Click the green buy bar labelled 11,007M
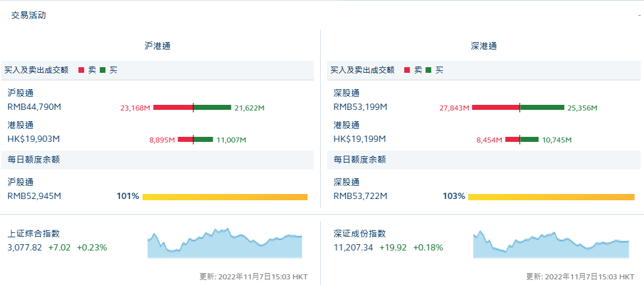Image resolution: width=644 pixels, height=285 pixels. (x=203, y=139)
